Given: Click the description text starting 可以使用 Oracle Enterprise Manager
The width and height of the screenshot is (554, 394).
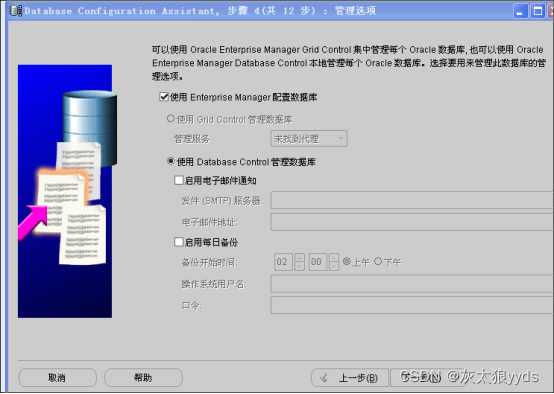Looking at the screenshot, I should pos(349,63).
